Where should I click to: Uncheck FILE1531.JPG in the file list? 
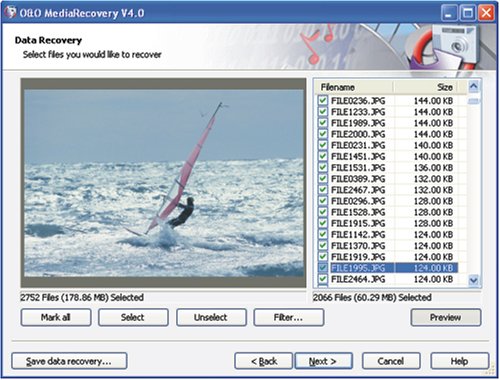(322, 167)
